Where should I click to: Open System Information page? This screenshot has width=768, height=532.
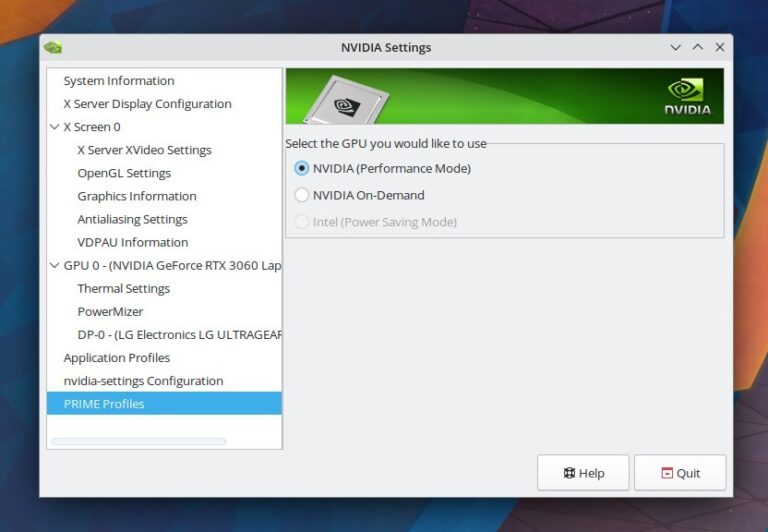(x=119, y=81)
